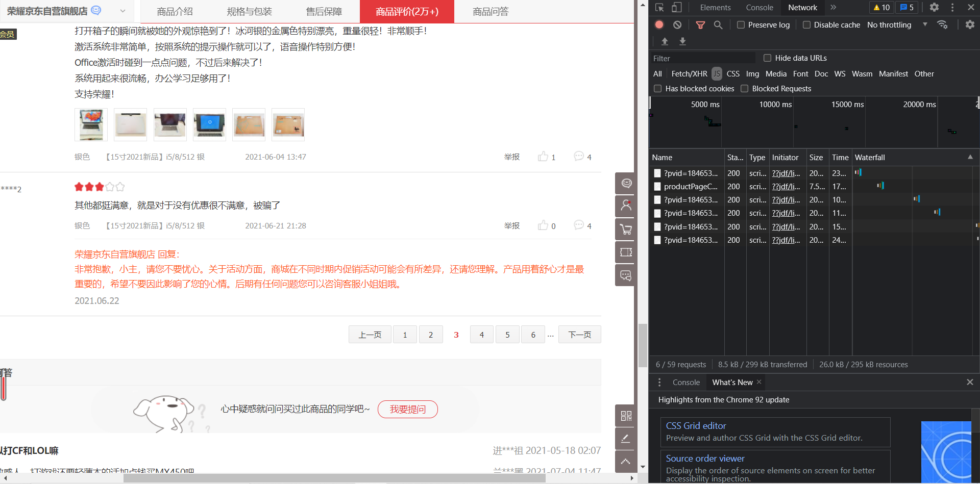
Task: Open the shop name dropdown arrow
Action: pyautogui.click(x=122, y=11)
